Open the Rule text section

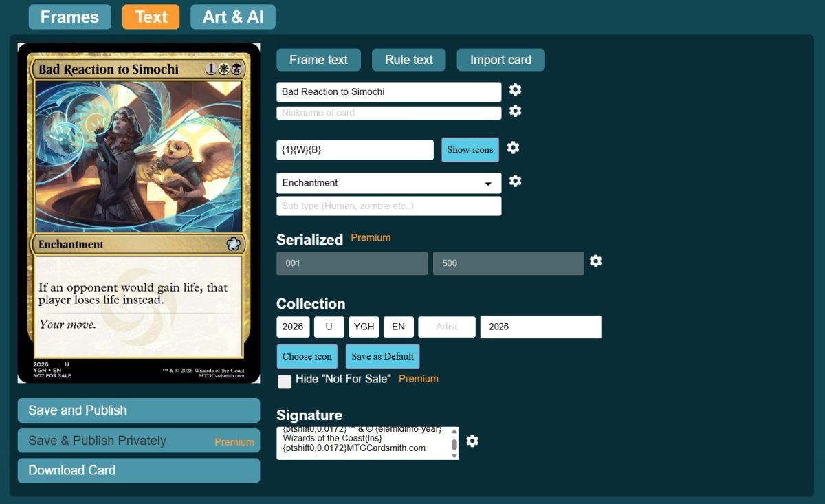coord(409,60)
